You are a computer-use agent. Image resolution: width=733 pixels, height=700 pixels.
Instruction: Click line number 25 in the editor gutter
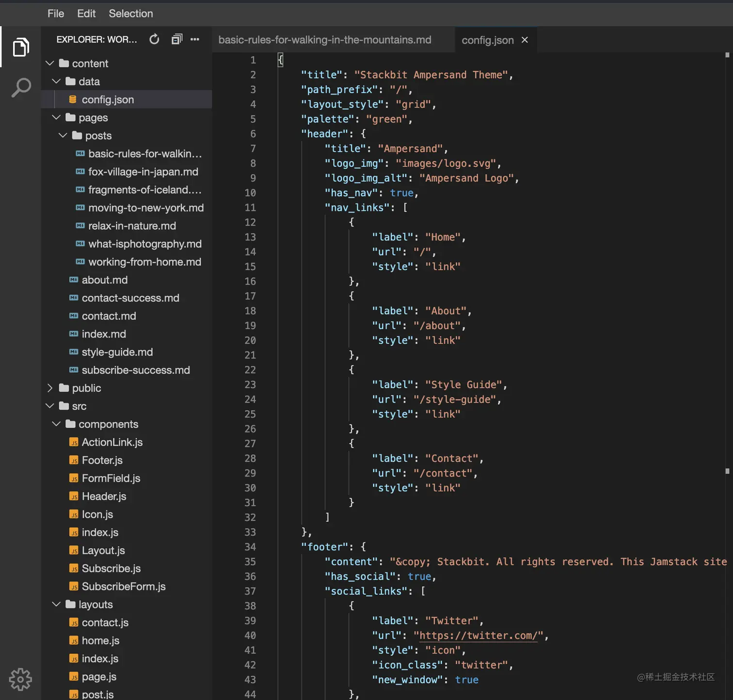click(250, 414)
